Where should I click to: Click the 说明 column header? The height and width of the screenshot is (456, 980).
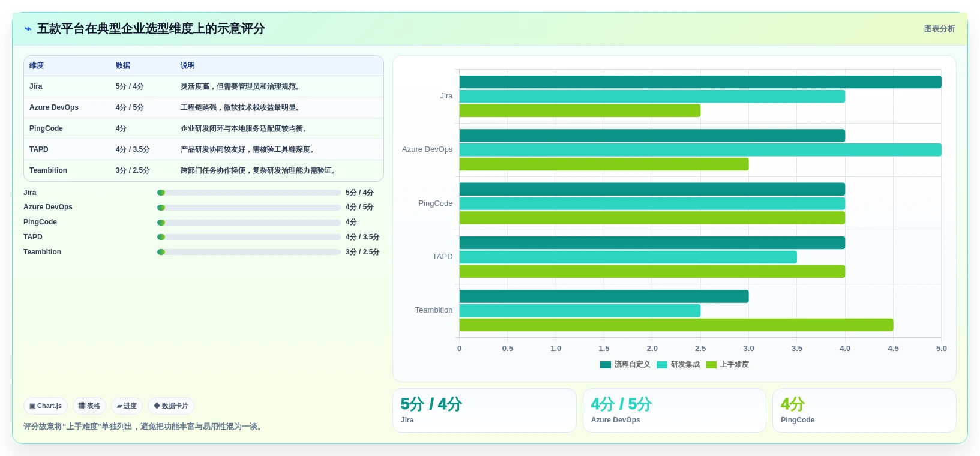click(x=188, y=66)
